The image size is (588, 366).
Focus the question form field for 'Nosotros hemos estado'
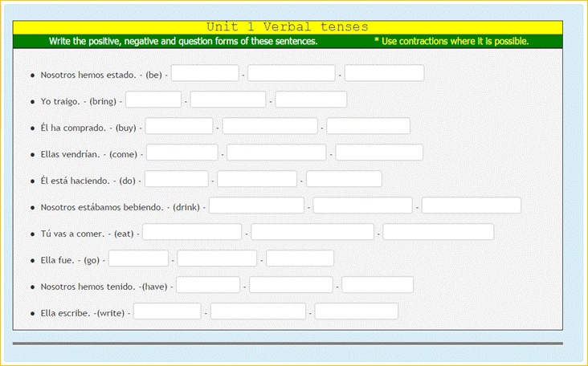384,74
